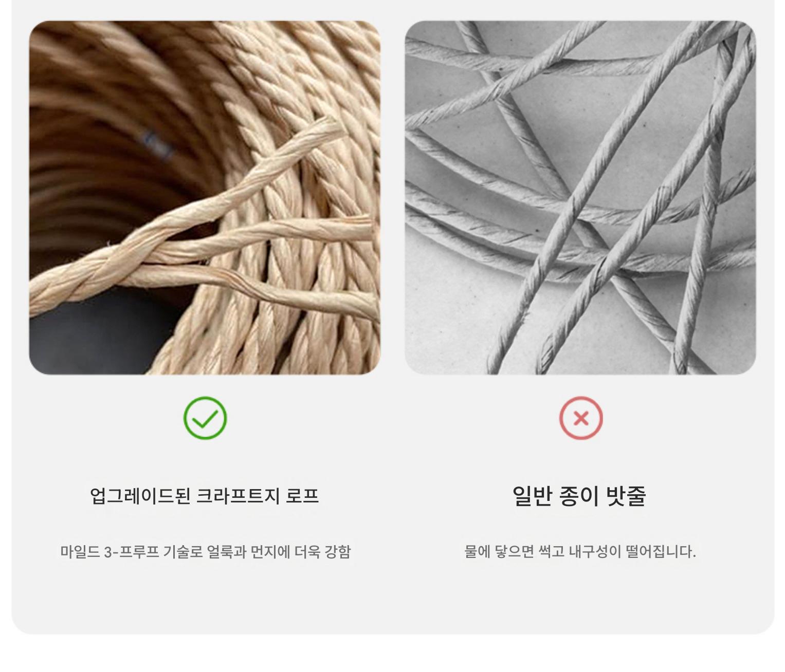The image size is (785, 672).
Task: Open the gray paper rope photo
Action: point(580,198)
